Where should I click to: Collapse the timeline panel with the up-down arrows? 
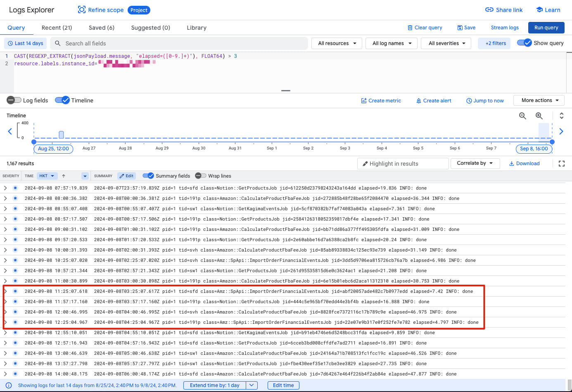pyautogui.click(x=562, y=116)
